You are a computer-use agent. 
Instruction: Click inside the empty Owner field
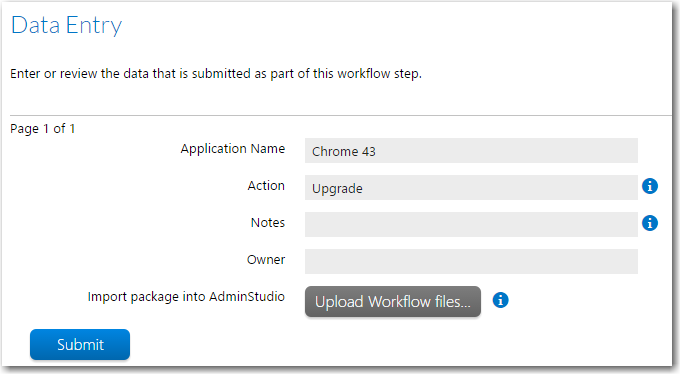pos(471,261)
